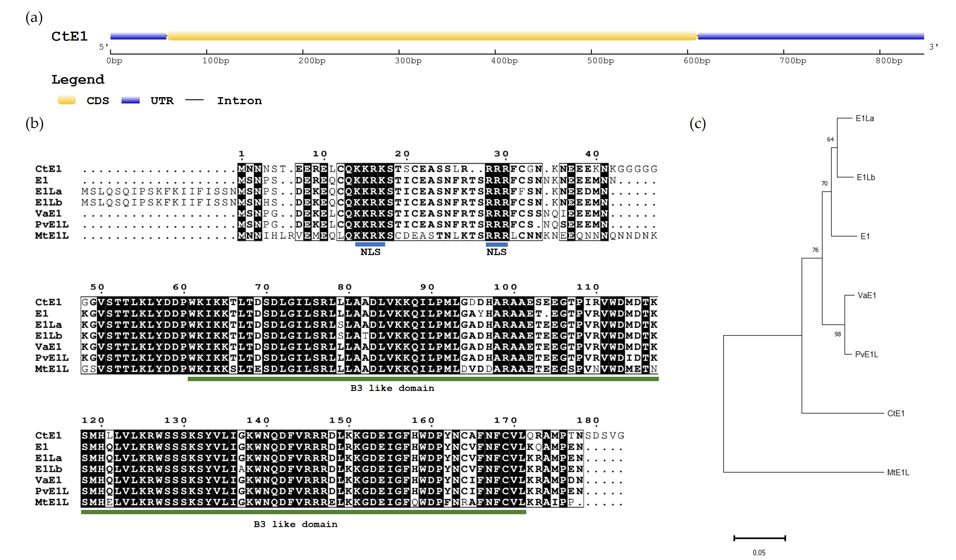Image resolution: width=956 pixels, height=560 pixels.
Task: Click the blue UTR legend swatch
Action: 131,101
